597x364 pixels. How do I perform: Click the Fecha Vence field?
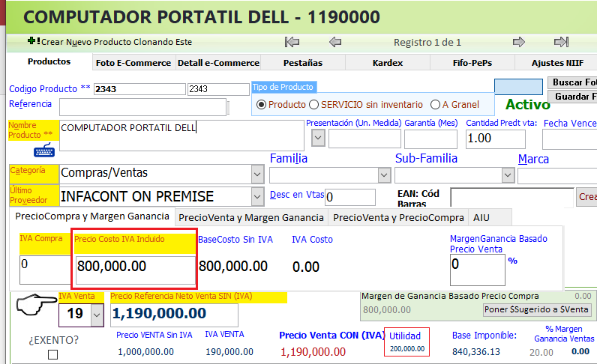click(569, 139)
